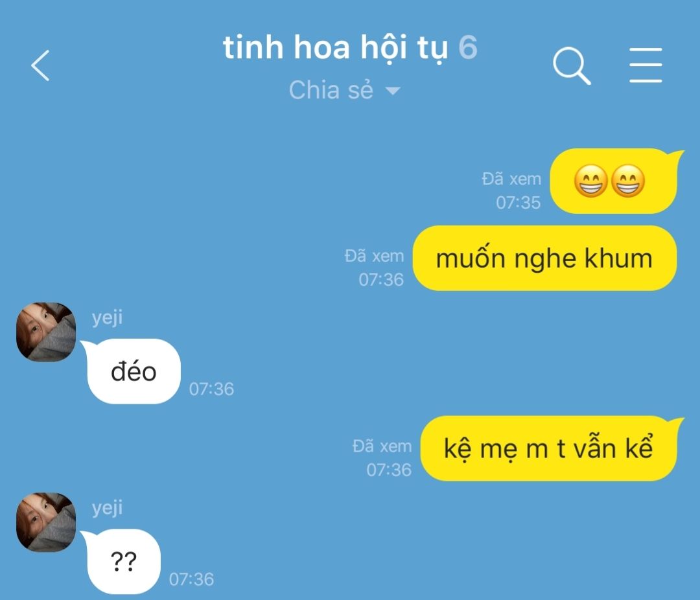The height and width of the screenshot is (600, 700).
Task: Tap Đã xem beside the emoji message
Action: (x=511, y=179)
